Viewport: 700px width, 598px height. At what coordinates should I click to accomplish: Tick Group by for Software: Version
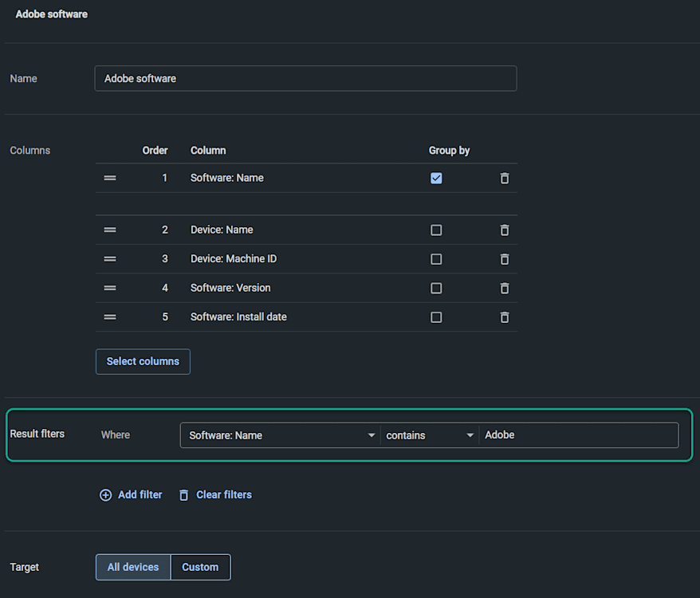(x=436, y=288)
